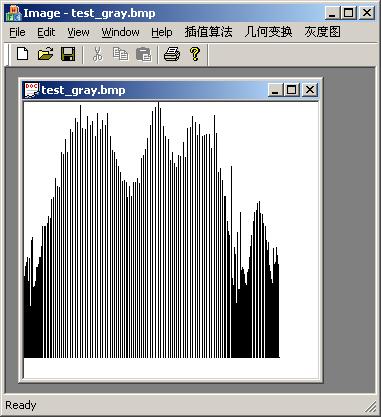Click the New document toolbar icon
381x417 pixels.
22,54
